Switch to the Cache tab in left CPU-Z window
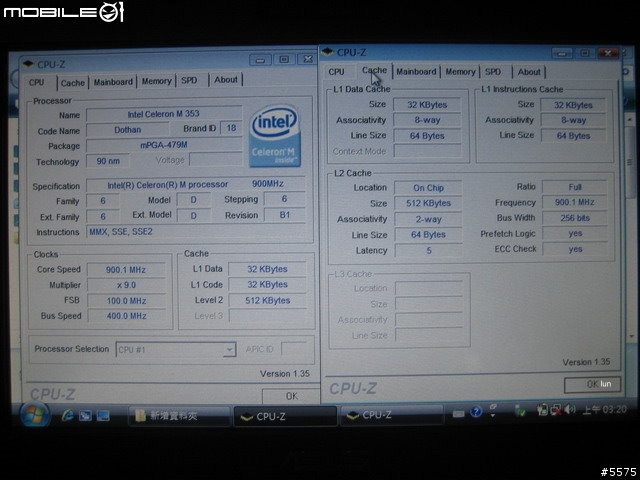The image size is (640, 480). 73,82
